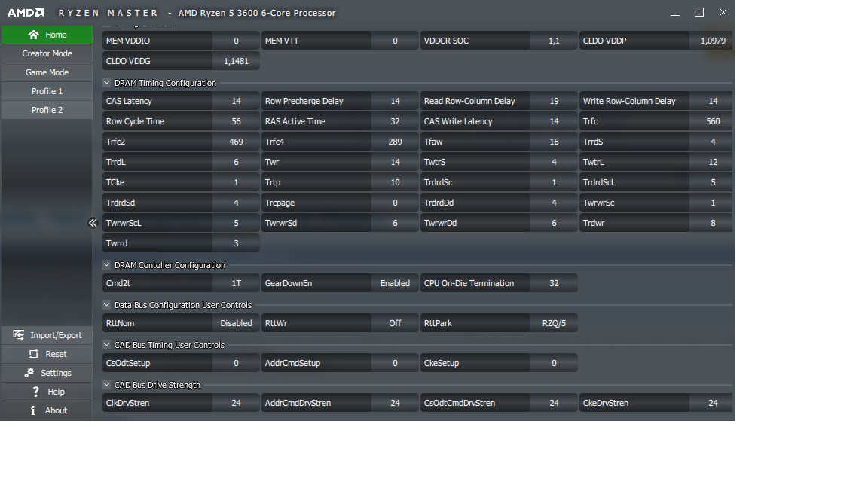Click CLDO VDDP value 1,0979

coord(713,41)
